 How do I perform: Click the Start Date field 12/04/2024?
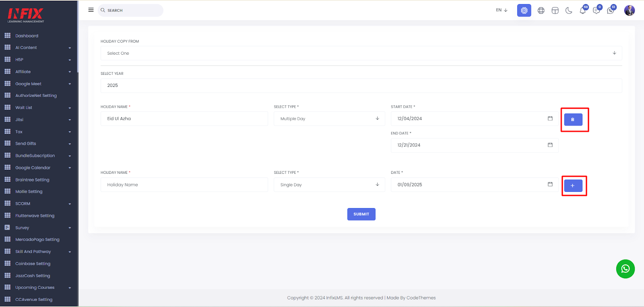475,119
